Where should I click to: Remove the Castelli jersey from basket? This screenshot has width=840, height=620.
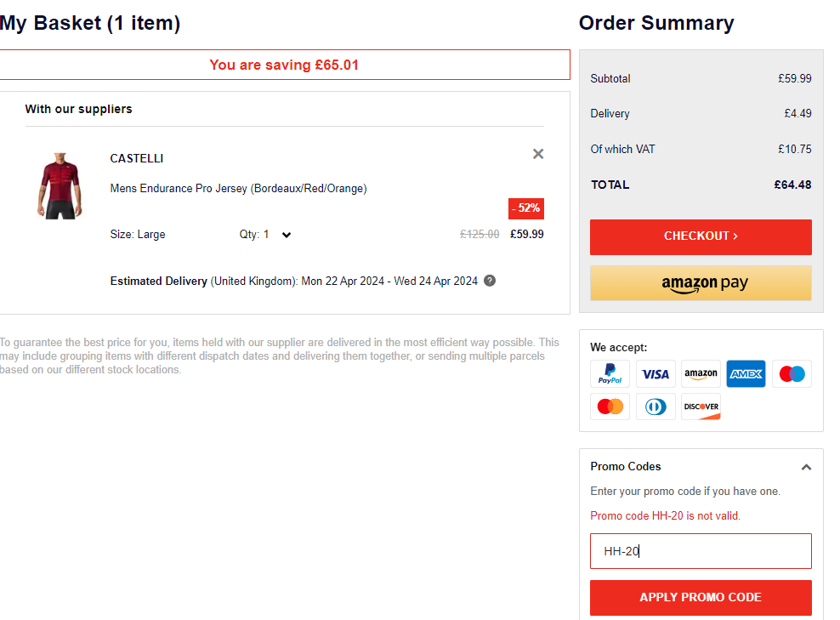[538, 154]
